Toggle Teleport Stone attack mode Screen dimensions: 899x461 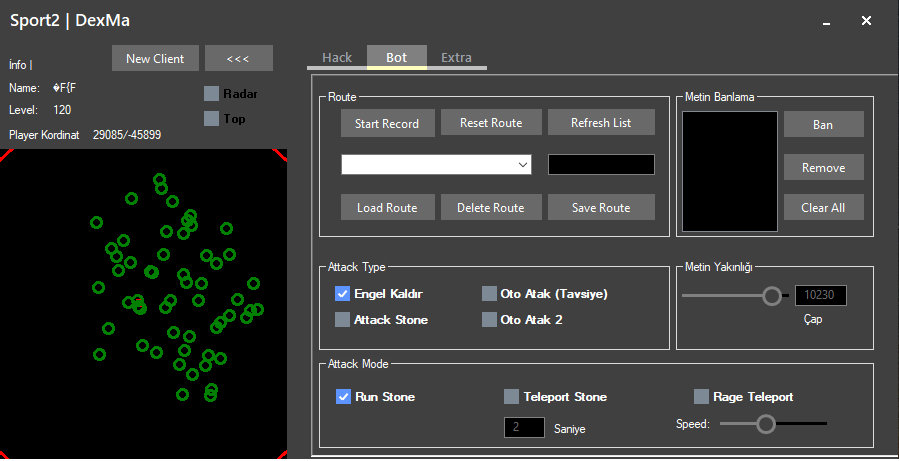click(x=511, y=397)
